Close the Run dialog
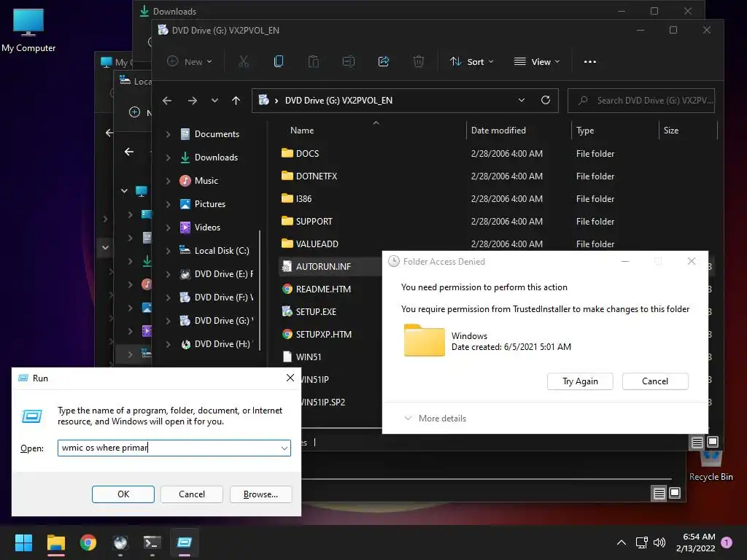Image resolution: width=747 pixels, height=560 pixels. tap(290, 378)
